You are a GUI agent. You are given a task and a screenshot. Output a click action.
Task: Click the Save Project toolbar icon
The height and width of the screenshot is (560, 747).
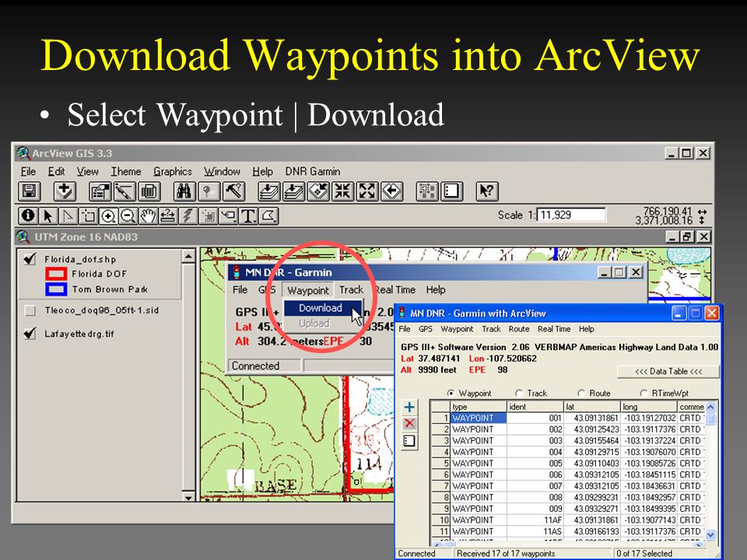[30, 191]
